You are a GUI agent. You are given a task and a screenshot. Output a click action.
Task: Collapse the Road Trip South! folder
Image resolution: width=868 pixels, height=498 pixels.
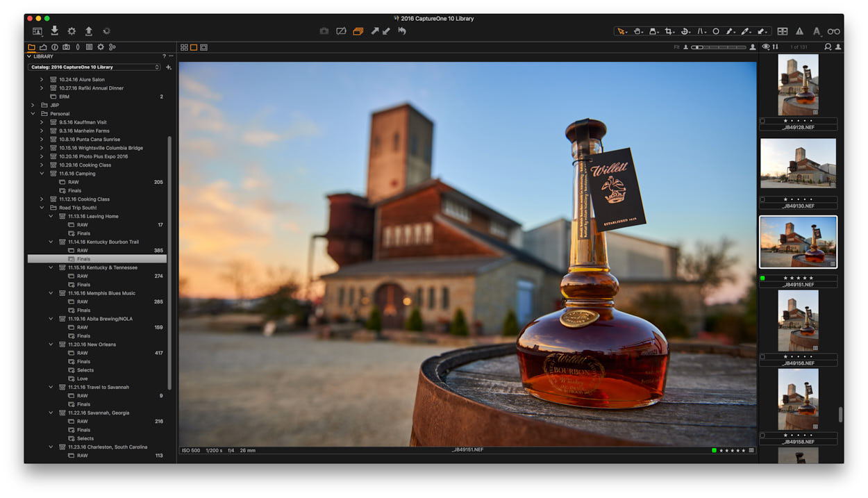(42, 208)
